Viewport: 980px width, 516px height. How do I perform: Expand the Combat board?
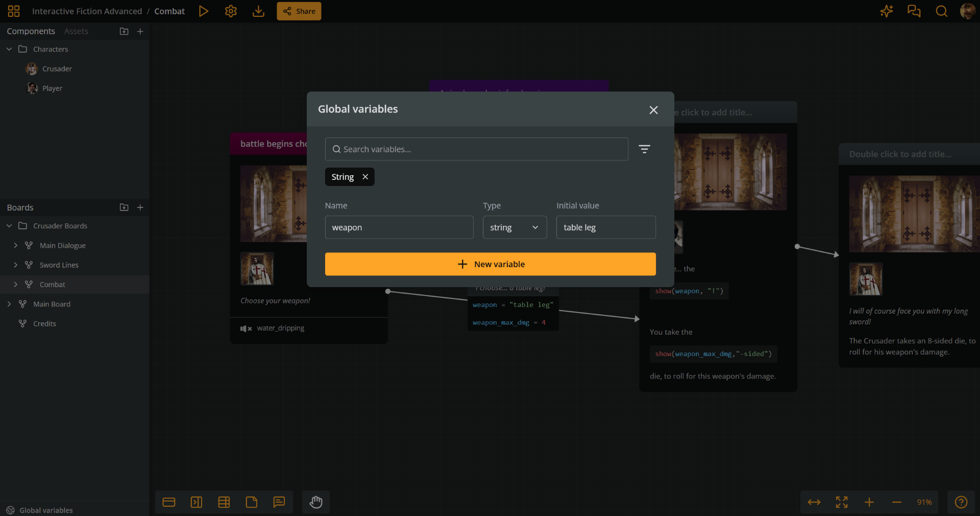click(15, 285)
